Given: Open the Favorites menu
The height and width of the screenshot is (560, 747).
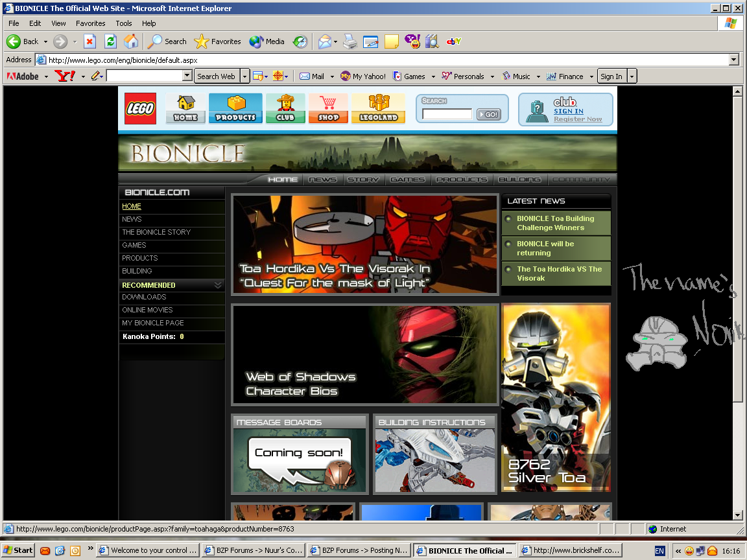Looking at the screenshot, I should coord(91,23).
